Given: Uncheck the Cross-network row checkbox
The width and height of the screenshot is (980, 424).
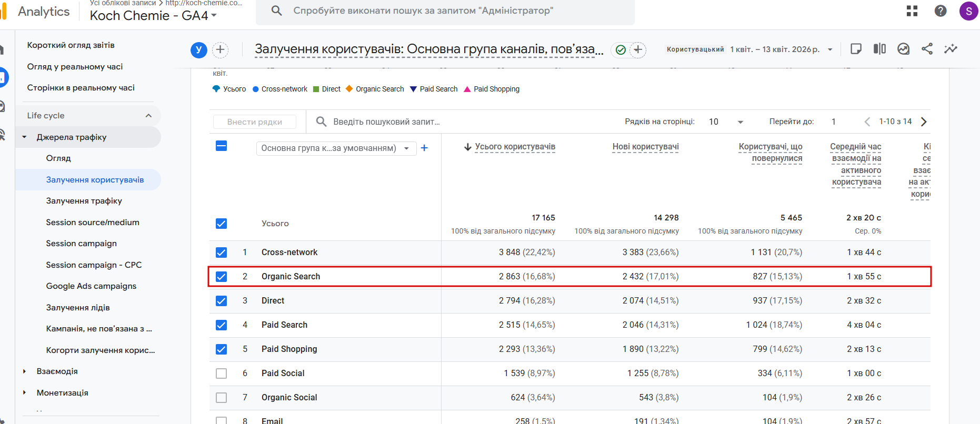Looking at the screenshot, I should click(x=222, y=253).
